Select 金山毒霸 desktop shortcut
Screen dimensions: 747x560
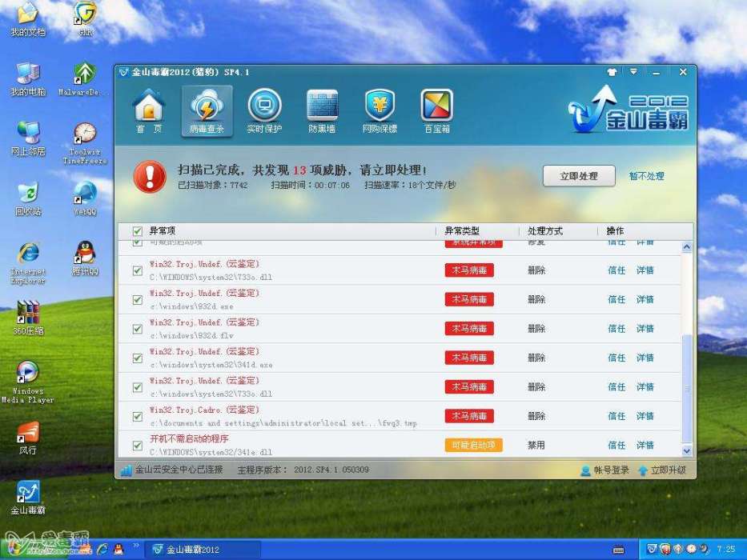[28, 498]
